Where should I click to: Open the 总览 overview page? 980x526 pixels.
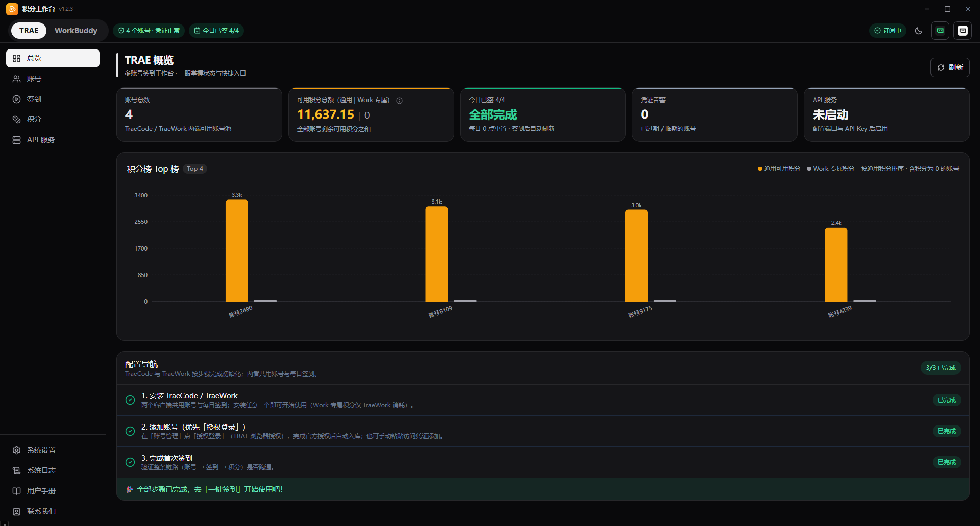[53, 58]
